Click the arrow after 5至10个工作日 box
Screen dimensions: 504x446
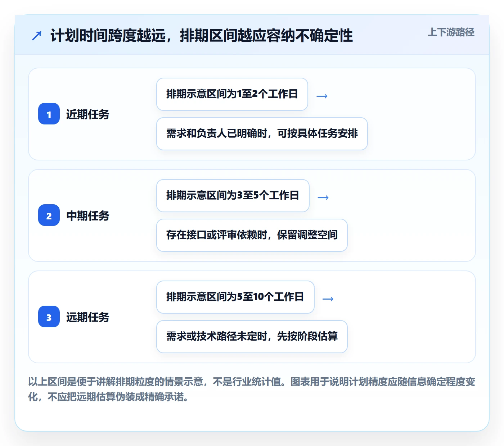328,299
